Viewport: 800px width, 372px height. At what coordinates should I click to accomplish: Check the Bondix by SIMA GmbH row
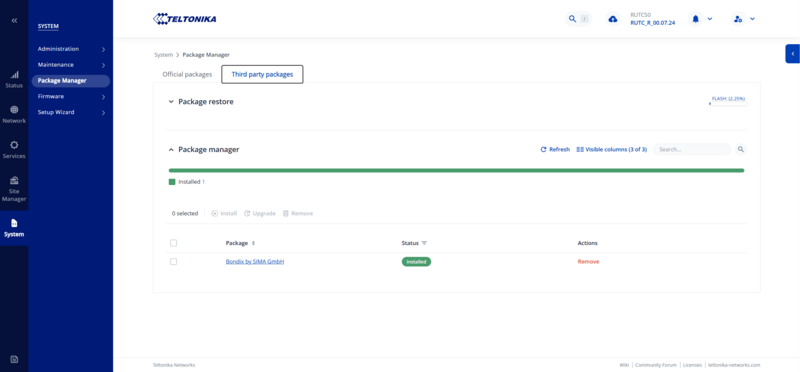tap(173, 261)
